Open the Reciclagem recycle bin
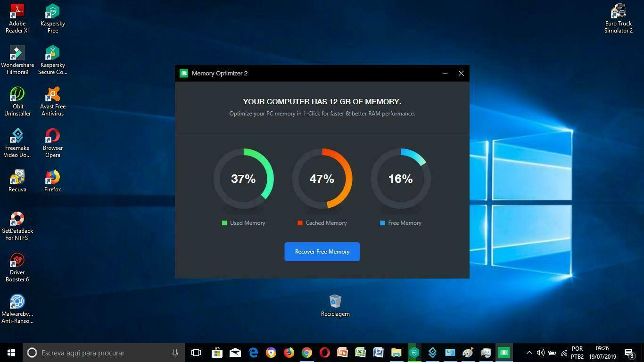 coord(335,305)
